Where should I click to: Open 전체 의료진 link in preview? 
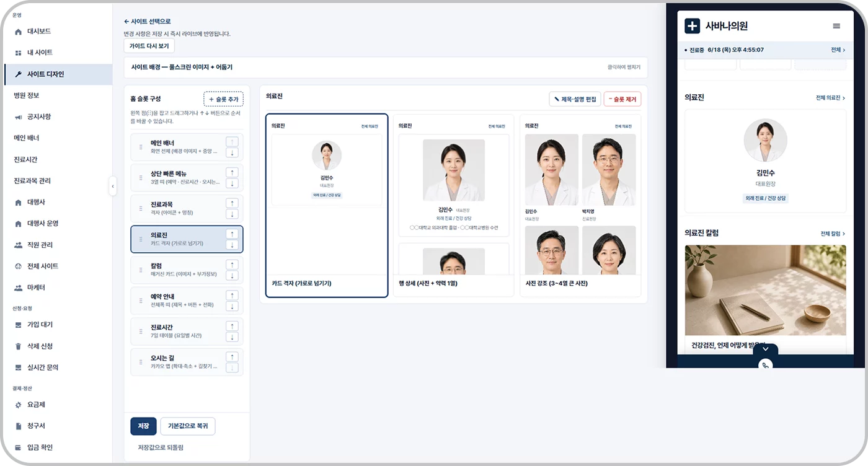pyautogui.click(x=830, y=98)
